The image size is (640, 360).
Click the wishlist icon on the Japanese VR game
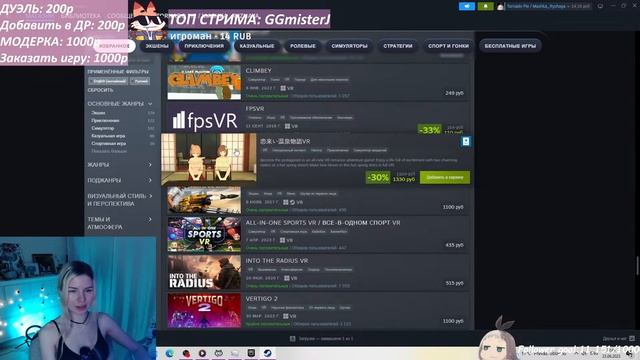466,141
